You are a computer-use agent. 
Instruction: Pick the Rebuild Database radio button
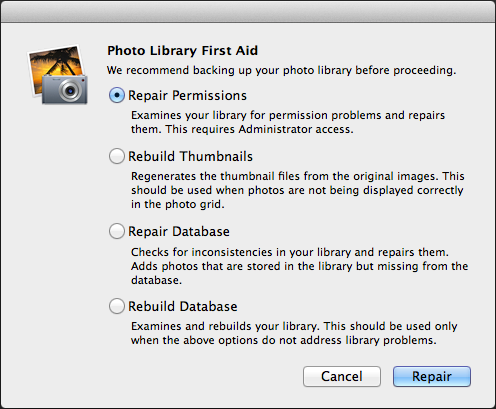point(117,306)
